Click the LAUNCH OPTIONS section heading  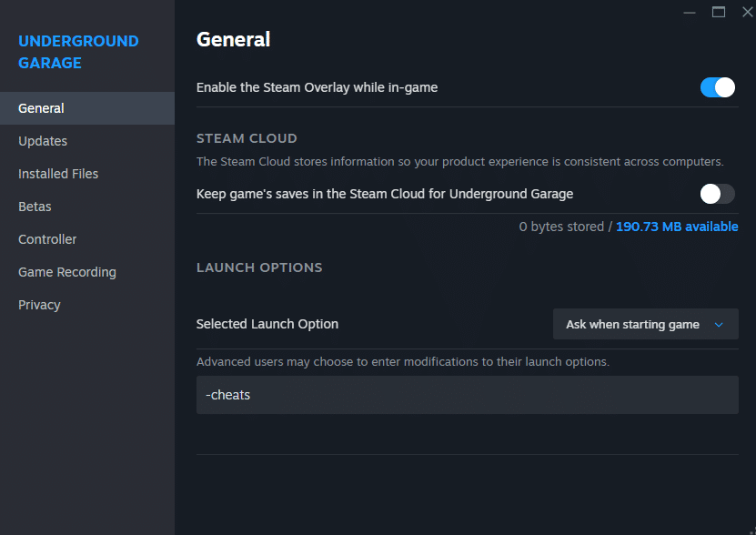(x=259, y=267)
